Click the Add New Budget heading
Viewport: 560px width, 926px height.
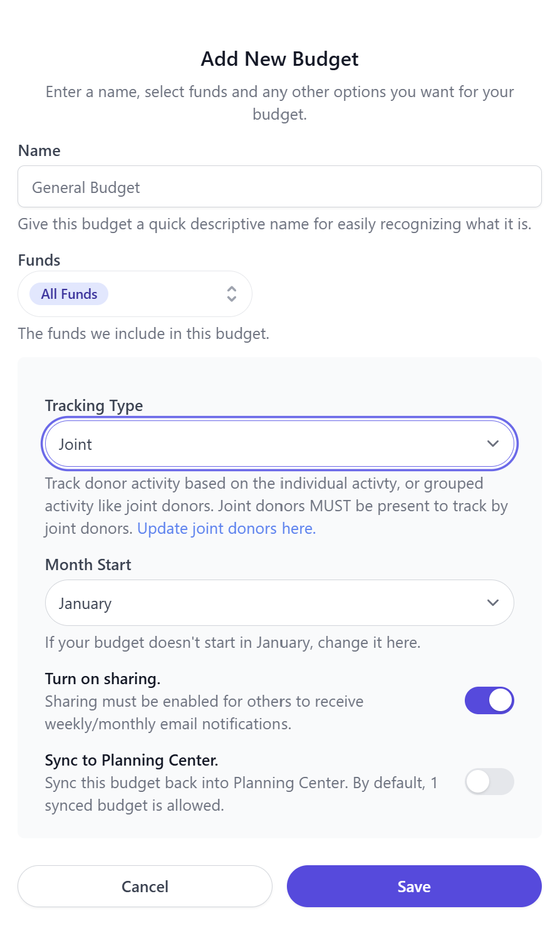279,59
